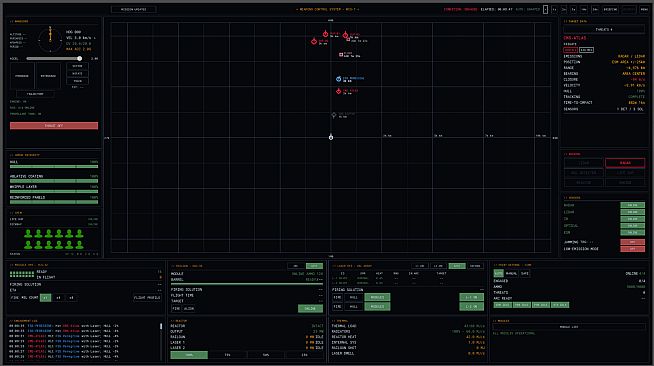The image size is (654, 366).
Task: Set reactor output to 100%
Action: click(189, 355)
